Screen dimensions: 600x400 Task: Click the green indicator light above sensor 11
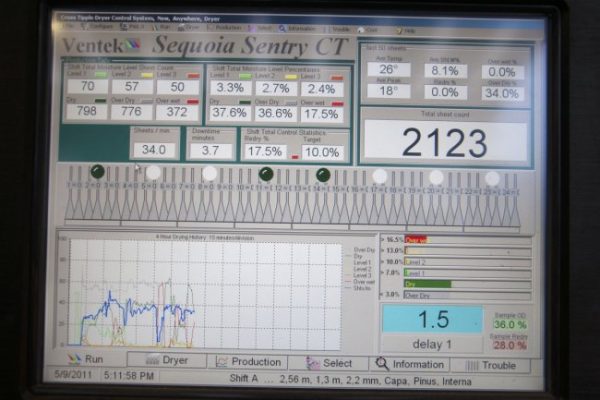pyautogui.click(x=266, y=174)
